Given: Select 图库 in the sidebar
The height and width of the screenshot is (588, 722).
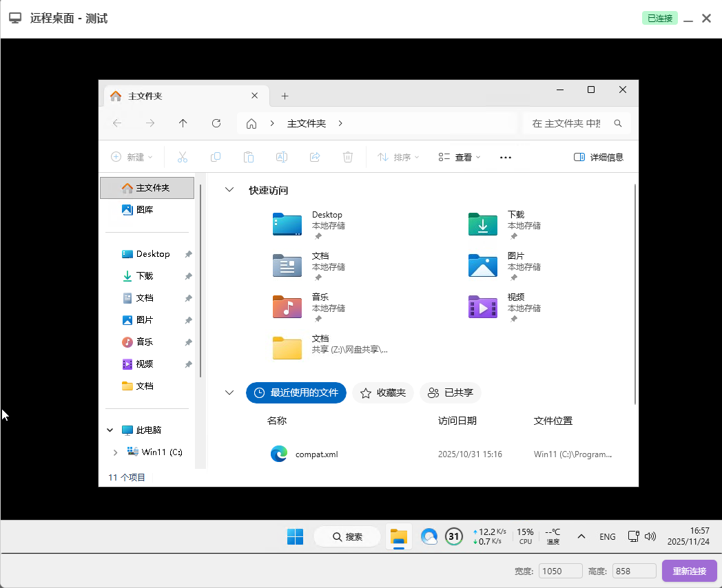Looking at the screenshot, I should pyautogui.click(x=144, y=210).
